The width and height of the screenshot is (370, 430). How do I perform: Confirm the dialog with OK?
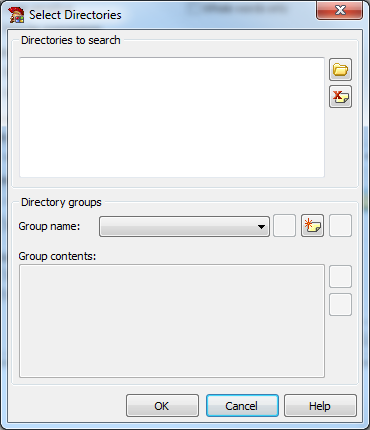pos(162,406)
